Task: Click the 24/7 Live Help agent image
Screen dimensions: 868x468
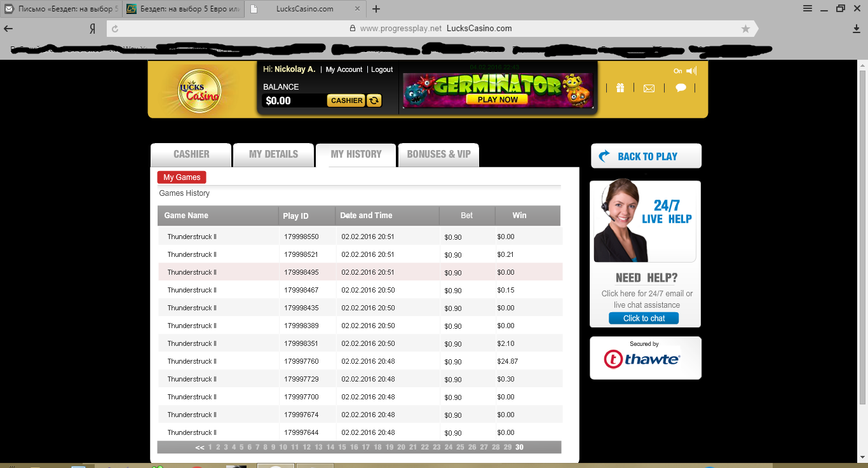Action: pos(644,221)
